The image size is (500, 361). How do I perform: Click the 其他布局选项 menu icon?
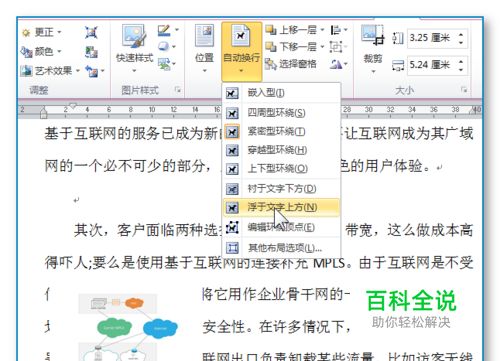[x=232, y=248]
